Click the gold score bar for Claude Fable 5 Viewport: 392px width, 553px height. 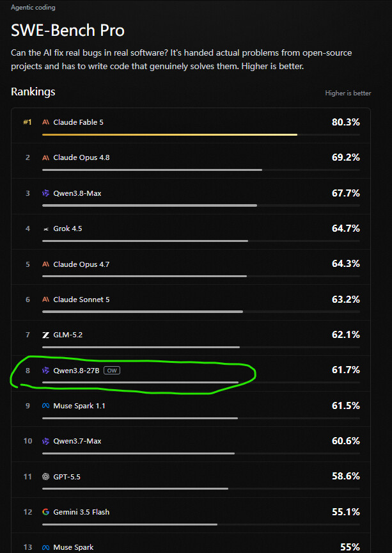tap(169, 134)
